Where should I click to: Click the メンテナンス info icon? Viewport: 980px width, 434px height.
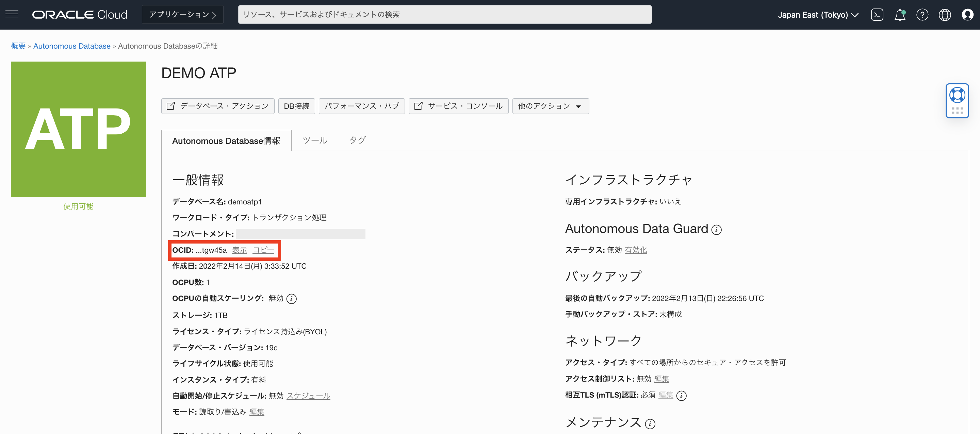[650, 423]
